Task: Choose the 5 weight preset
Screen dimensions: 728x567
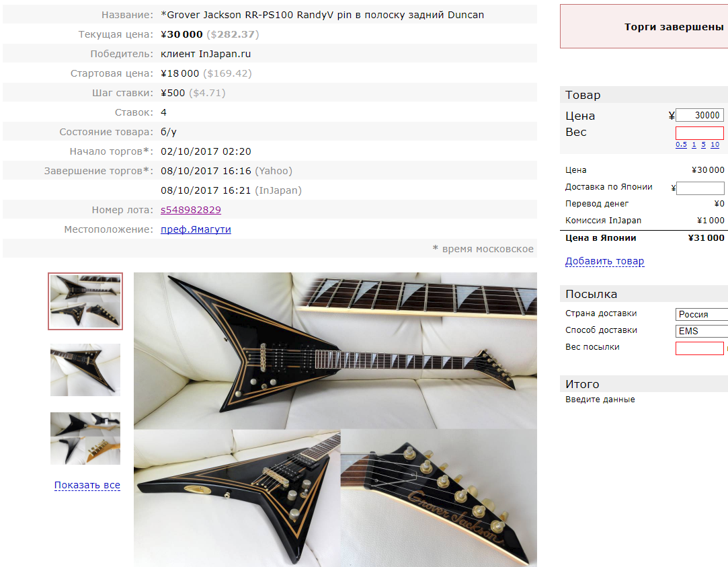Action: pos(703,145)
